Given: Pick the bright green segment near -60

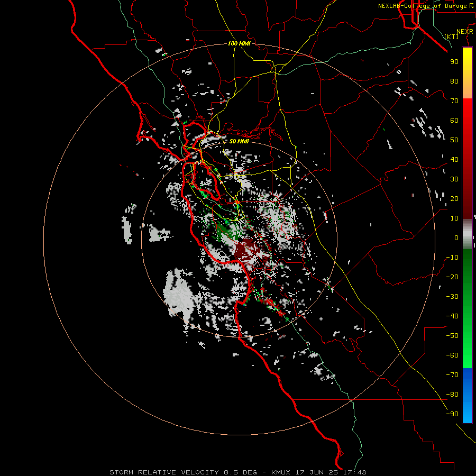Looking at the screenshot, I should 467,352.
